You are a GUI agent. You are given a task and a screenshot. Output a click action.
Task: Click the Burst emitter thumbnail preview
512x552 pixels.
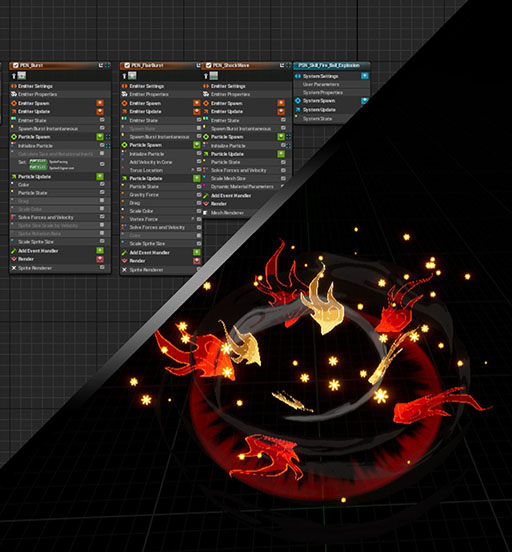click(x=22, y=76)
